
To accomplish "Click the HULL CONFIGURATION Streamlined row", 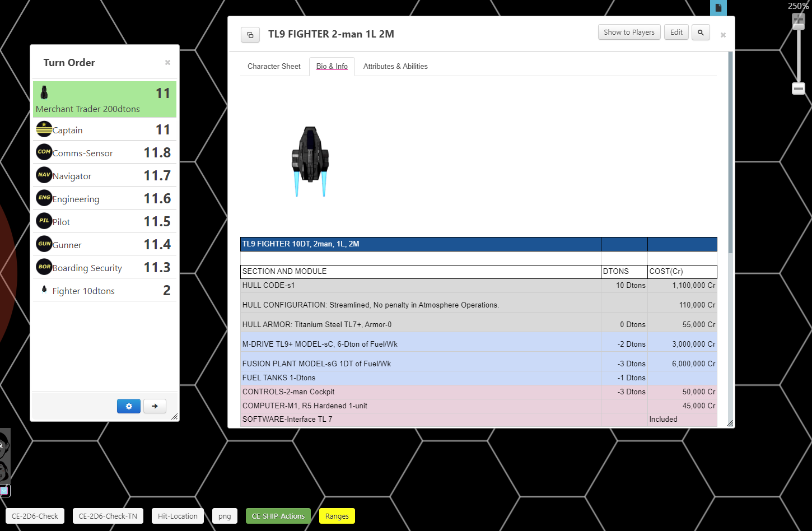I will (479, 302).
